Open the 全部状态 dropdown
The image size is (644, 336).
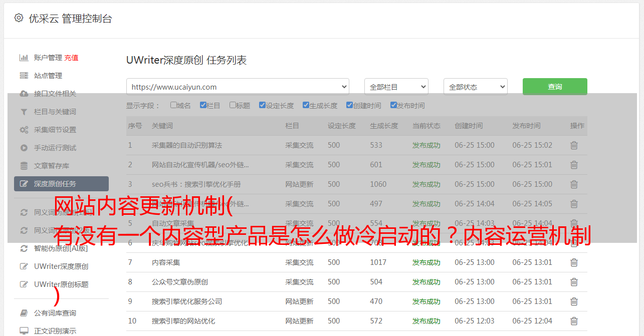[x=476, y=87]
